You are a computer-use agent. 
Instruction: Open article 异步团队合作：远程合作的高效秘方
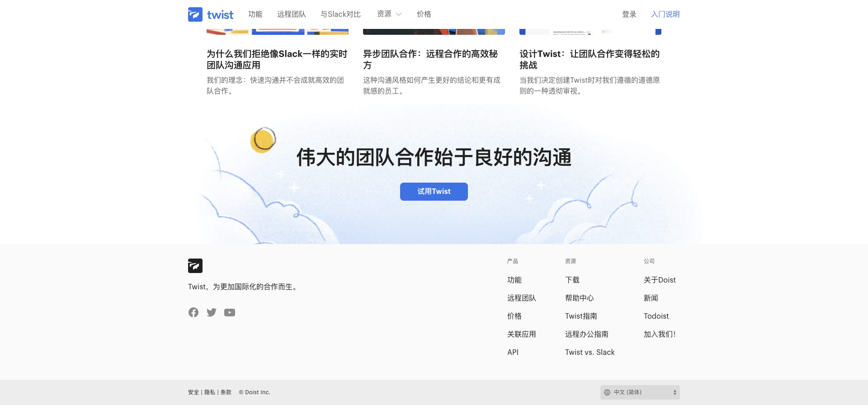430,59
